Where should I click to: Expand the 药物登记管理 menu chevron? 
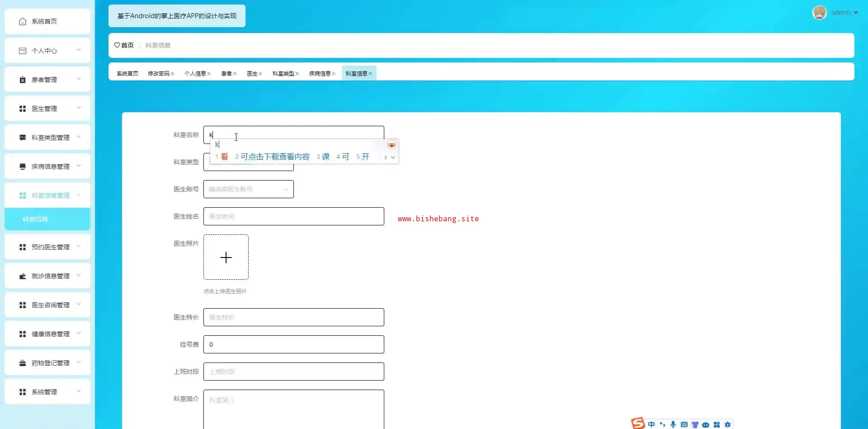point(79,362)
